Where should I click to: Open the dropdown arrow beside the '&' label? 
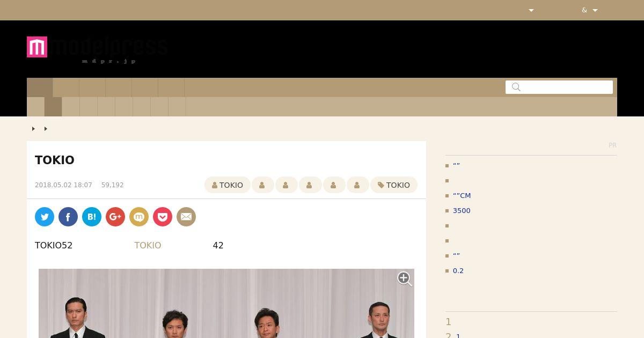(x=595, y=10)
